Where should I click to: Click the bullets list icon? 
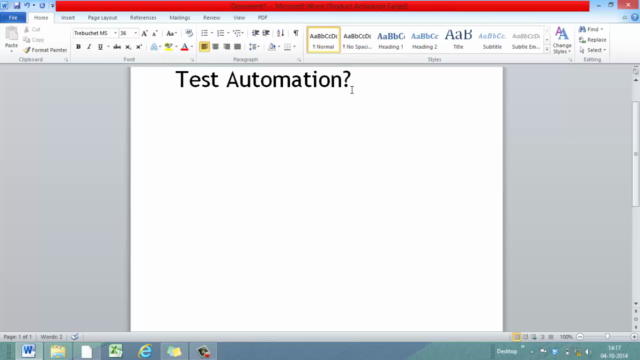(204, 33)
